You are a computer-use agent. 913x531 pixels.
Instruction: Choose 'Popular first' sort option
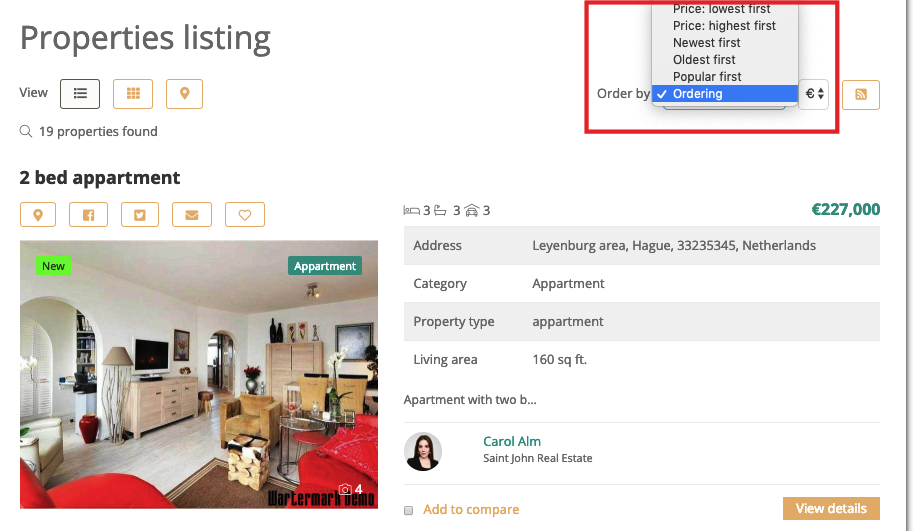pos(707,77)
